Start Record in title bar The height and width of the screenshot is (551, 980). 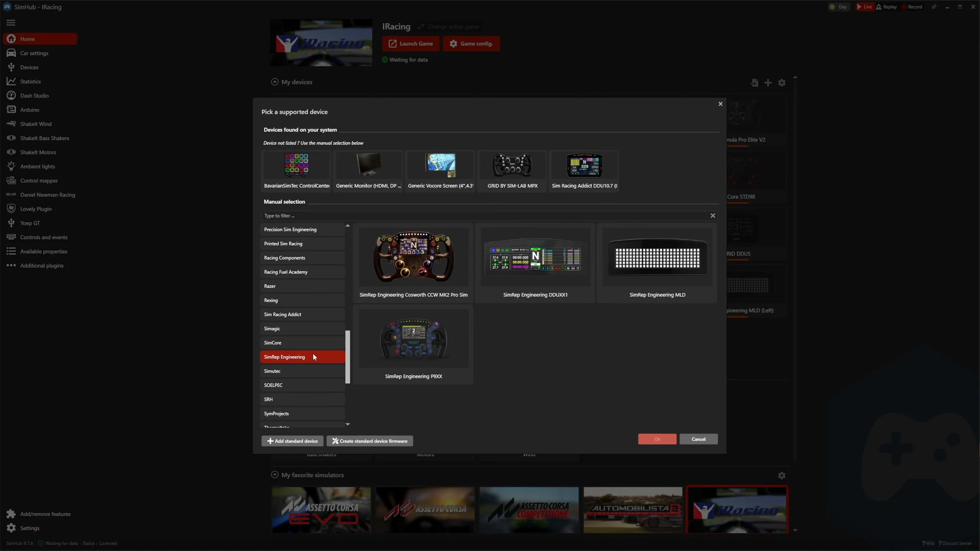(x=912, y=7)
